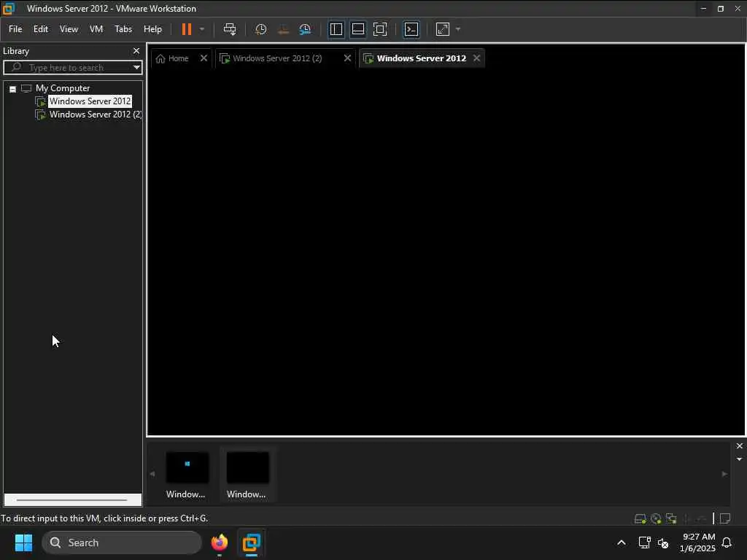
Task: Pause the virtual machine with the orange button
Action: (186, 29)
